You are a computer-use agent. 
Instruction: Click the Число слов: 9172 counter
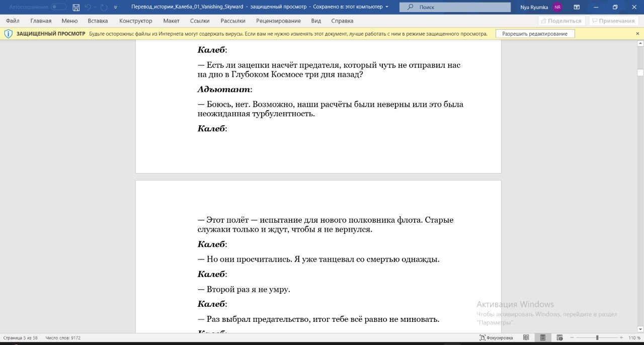(63, 338)
